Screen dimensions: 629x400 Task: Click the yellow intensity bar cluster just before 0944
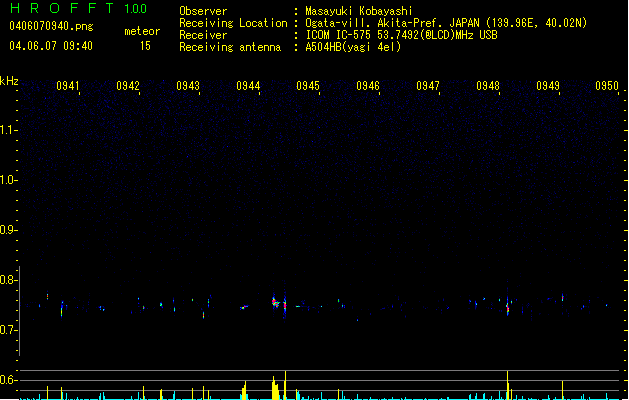[244, 391]
